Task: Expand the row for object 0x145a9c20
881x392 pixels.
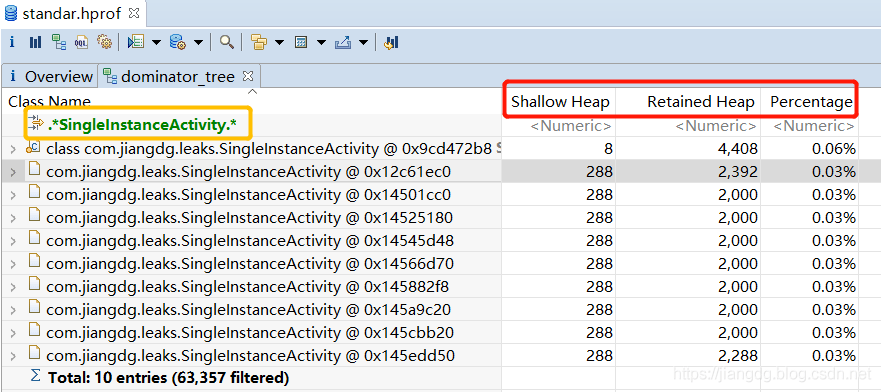Action: pos(13,310)
